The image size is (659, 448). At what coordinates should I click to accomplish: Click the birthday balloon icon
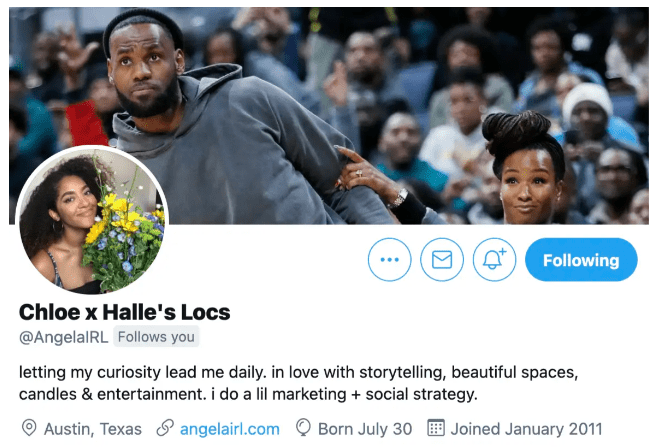tap(303, 427)
